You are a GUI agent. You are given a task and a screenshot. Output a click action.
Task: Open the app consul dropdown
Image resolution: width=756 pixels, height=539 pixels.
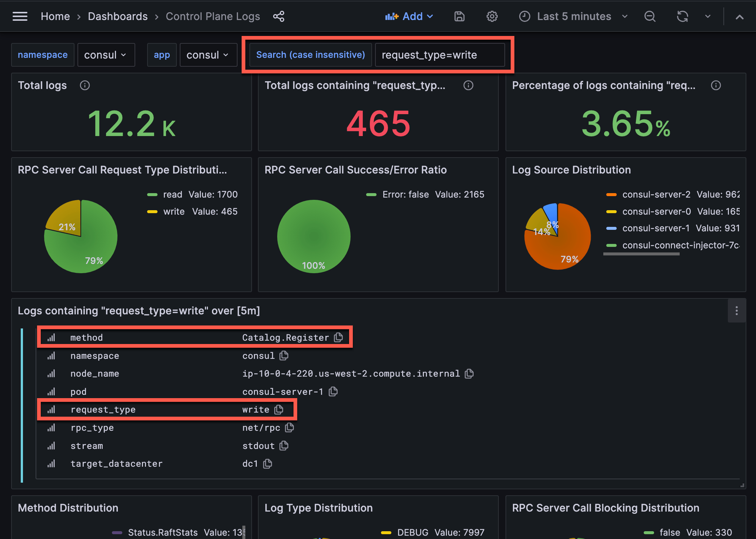click(208, 55)
